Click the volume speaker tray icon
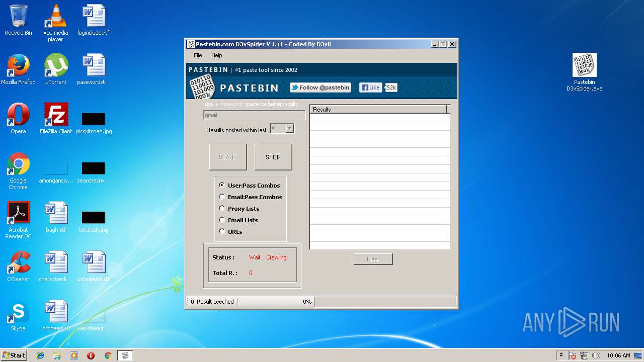Image resolution: width=644 pixels, height=362 pixels. [x=596, y=355]
